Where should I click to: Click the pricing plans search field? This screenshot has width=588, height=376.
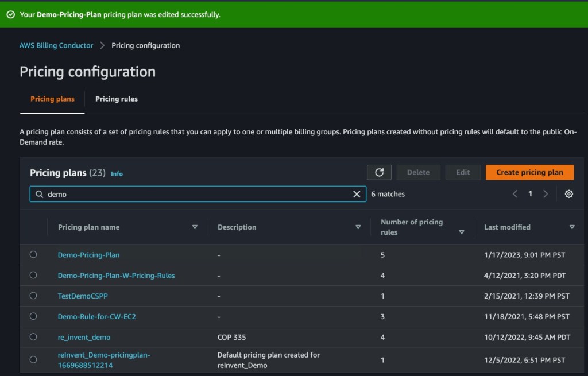[195, 195]
